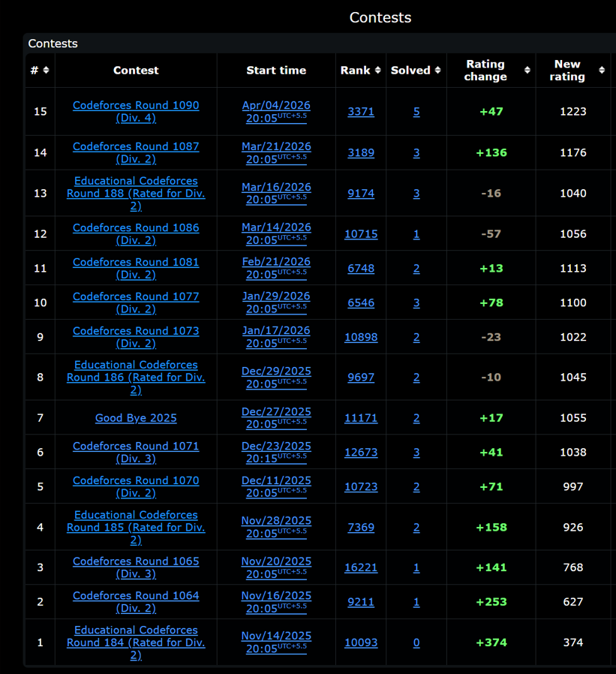View standings at rank 3371
This screenshot has height=674, width=616.
(361, 112)
